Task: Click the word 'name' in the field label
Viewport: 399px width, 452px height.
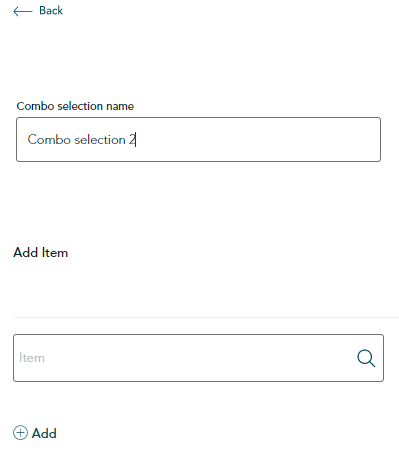Action: 120,106
